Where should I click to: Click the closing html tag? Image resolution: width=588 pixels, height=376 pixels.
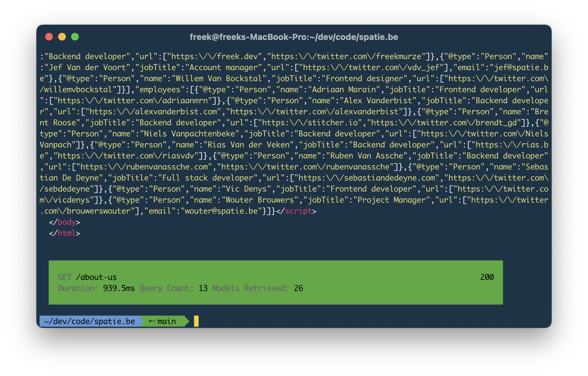tap(64, 233)
